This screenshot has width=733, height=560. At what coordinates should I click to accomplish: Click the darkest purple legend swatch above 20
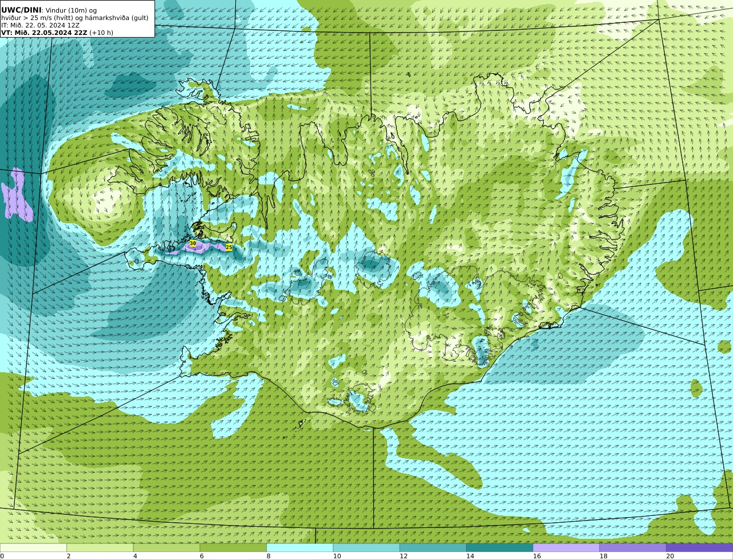[x=699, y=547]
